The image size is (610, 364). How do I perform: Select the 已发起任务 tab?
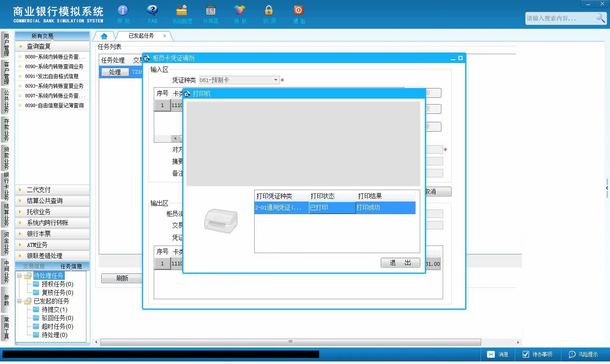141,36
